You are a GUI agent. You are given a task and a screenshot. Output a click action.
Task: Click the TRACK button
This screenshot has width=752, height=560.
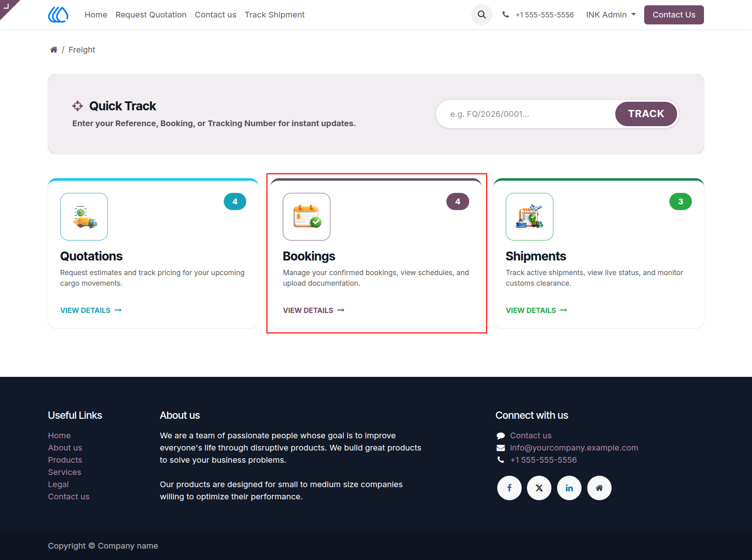tap(646, 114)
